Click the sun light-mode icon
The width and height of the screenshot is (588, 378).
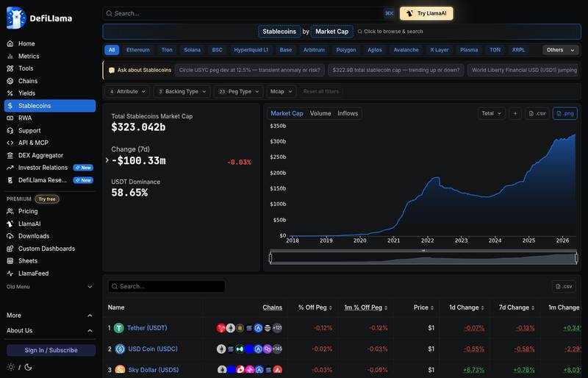[11, 367]
